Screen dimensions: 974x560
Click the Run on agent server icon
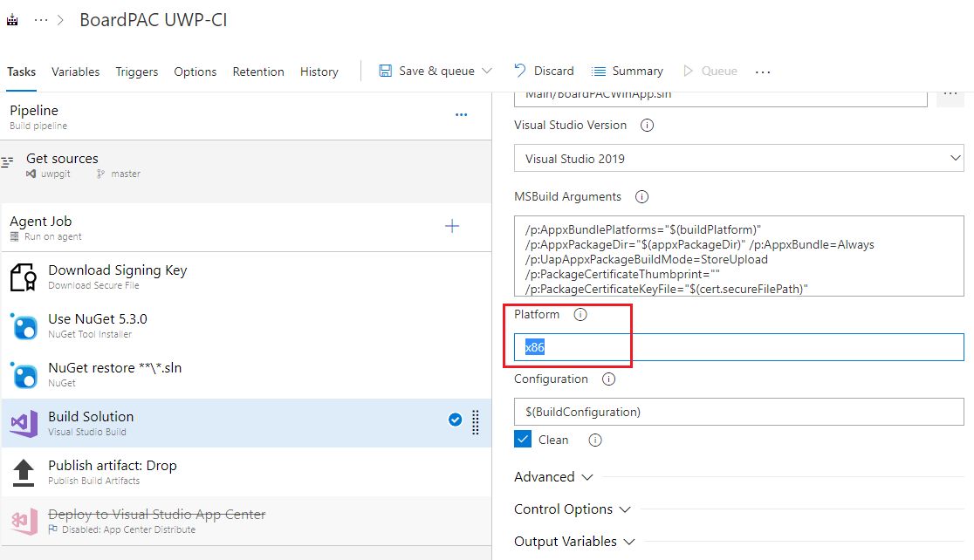[14, 236]
